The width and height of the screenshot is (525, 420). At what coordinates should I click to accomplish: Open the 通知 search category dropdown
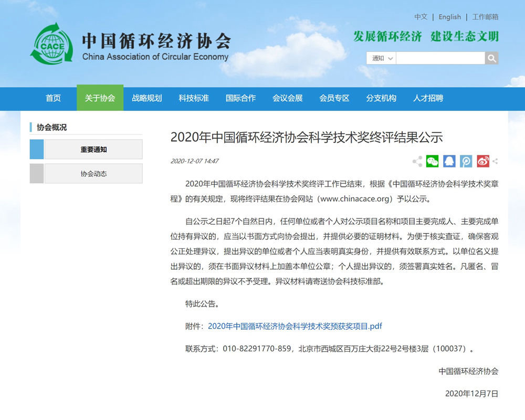click(x=381, y=58)
